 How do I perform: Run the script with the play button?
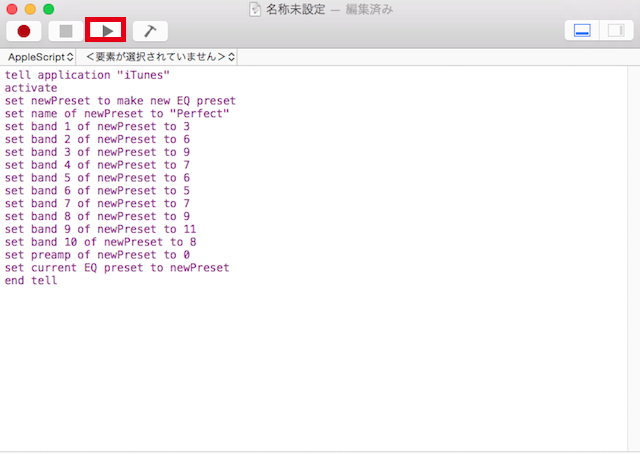click(x=105, y=31)
